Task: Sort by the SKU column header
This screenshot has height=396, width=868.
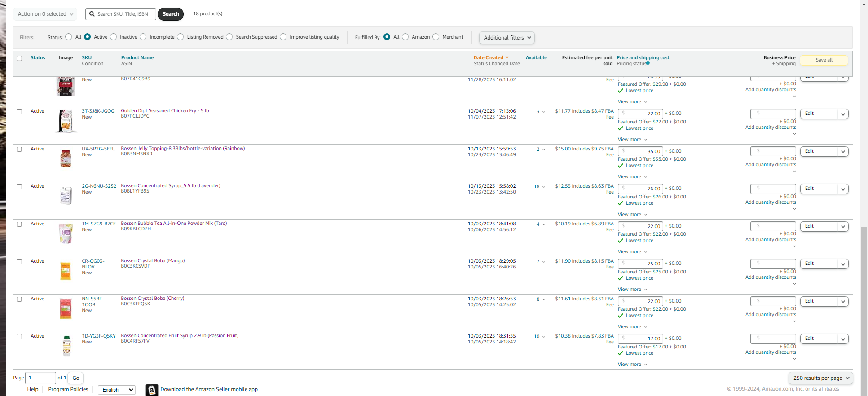Action: tap(87, 58)
